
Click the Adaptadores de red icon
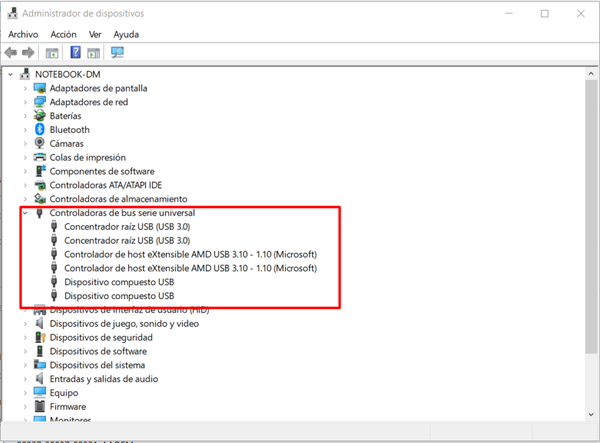(x=40, y=102)
